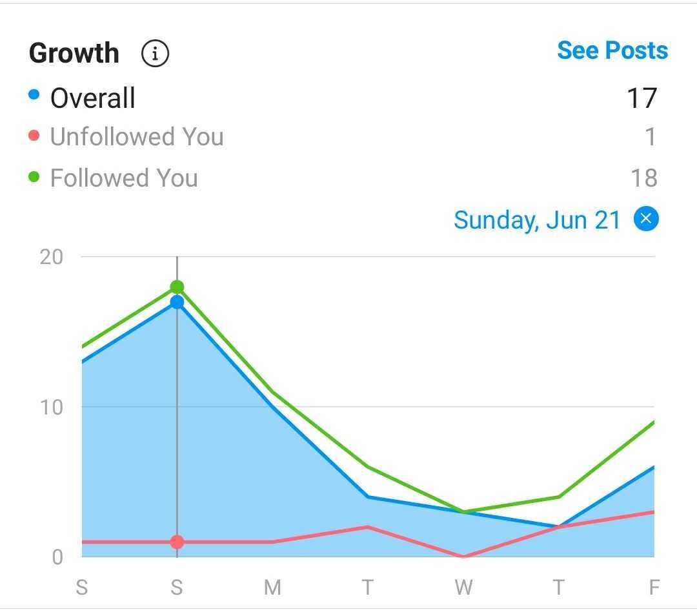Screen dimensions: 697x616
Task: Click the Wednesday axis label
Action: (x=464, y=587)
